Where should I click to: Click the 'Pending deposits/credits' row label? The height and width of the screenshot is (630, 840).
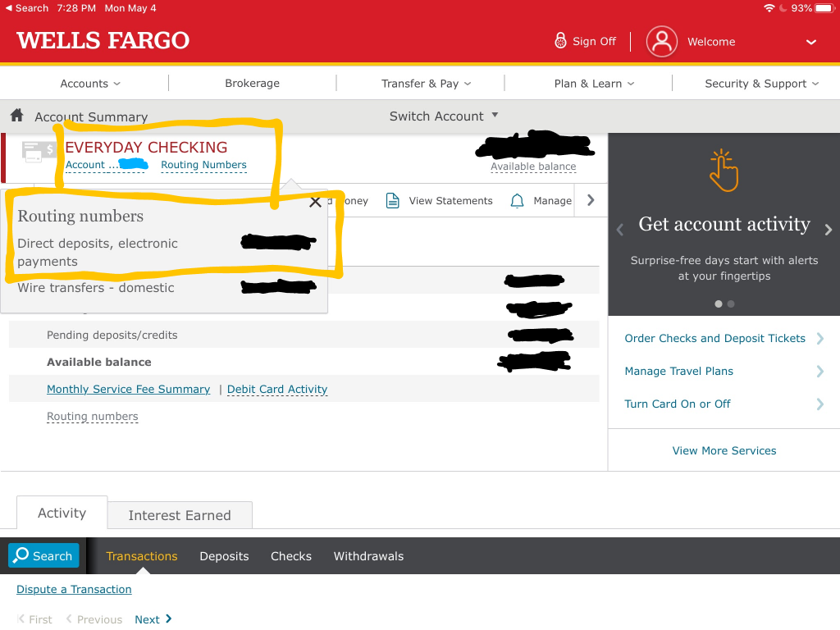pyautogui.click(x=112, y=335)
